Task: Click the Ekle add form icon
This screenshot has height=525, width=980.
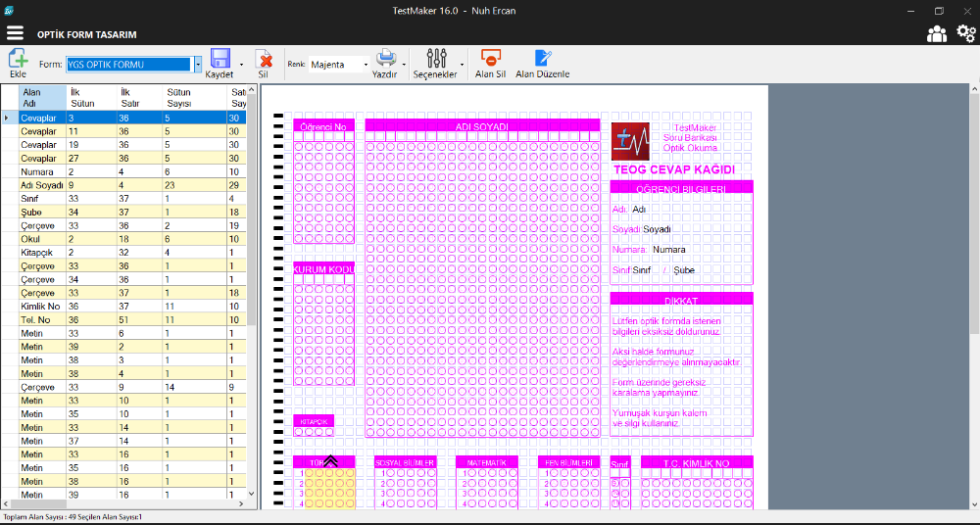Action: (18, 58)
